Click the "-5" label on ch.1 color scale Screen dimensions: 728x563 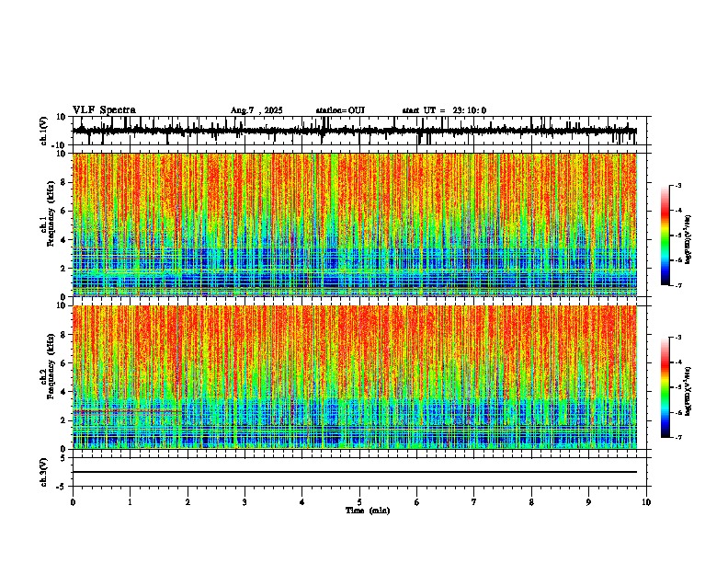click(677, 236)
